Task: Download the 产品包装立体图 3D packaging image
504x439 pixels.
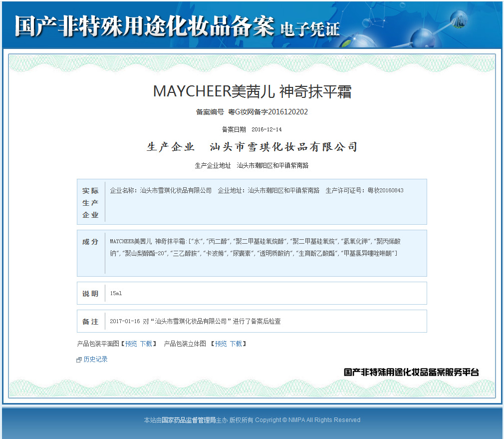Action: (236, 344)
